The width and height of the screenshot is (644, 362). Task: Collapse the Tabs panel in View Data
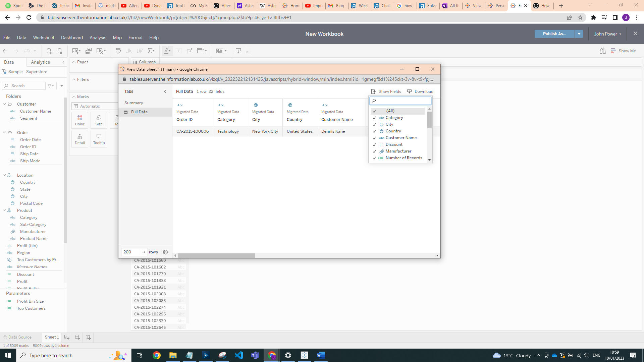(165, 92)
